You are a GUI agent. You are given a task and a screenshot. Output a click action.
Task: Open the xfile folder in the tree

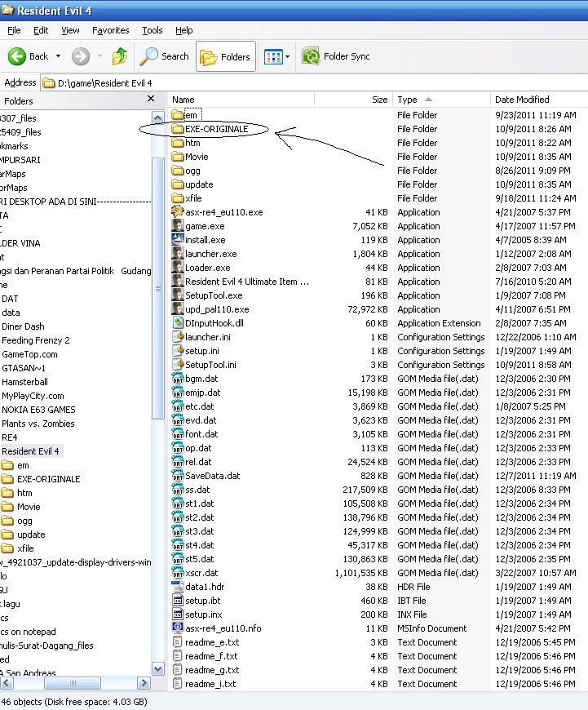[x=25, y=548]
